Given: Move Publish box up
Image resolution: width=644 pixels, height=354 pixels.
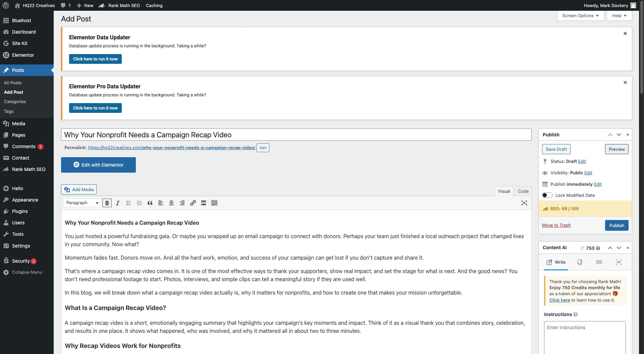Looking at the screenshot, I should tap(610, 135).
